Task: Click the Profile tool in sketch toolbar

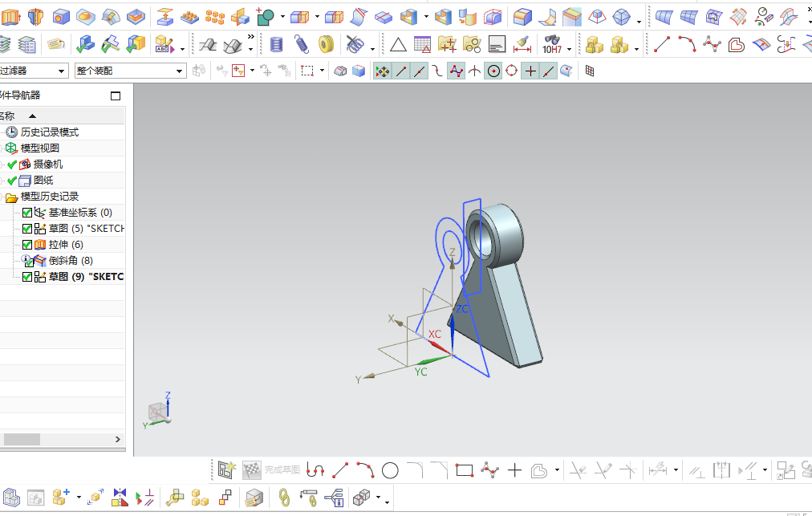Action: (315, 470)
